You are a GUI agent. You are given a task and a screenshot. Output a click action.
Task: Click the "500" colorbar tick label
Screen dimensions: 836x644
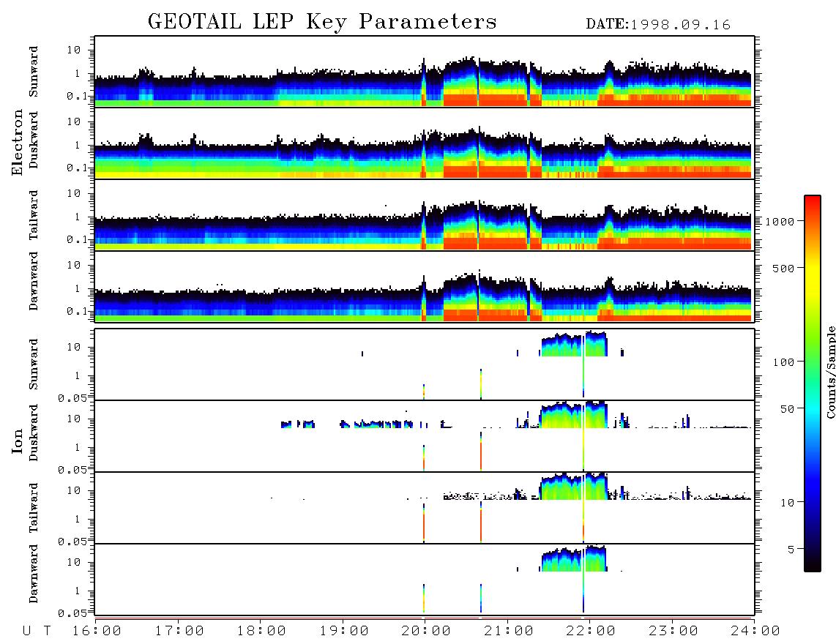[x=783, y=269]
